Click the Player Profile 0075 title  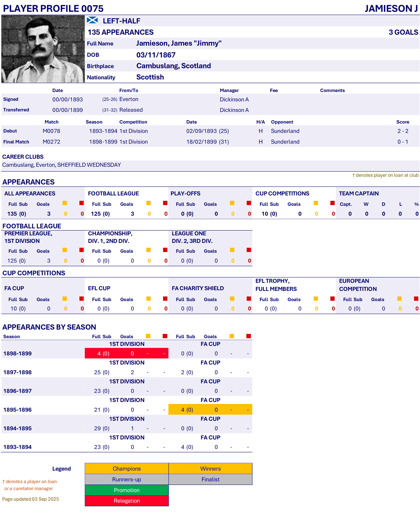53,9
